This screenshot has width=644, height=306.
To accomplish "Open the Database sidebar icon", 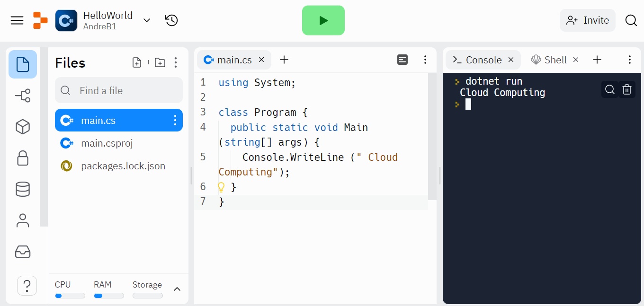I will 23,189.
